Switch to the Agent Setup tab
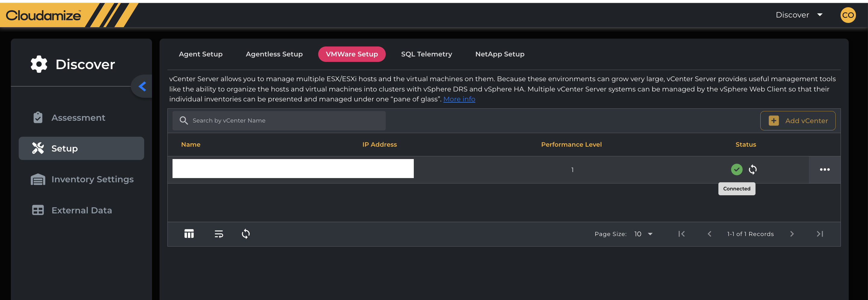 tap(201, 54)
